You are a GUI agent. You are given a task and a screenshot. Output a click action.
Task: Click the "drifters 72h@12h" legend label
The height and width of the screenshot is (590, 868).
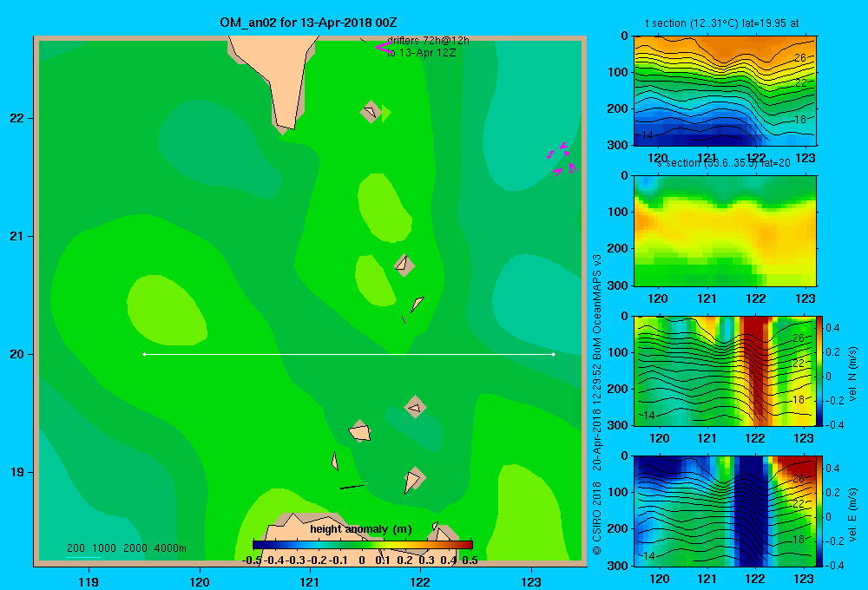point(428,41)
